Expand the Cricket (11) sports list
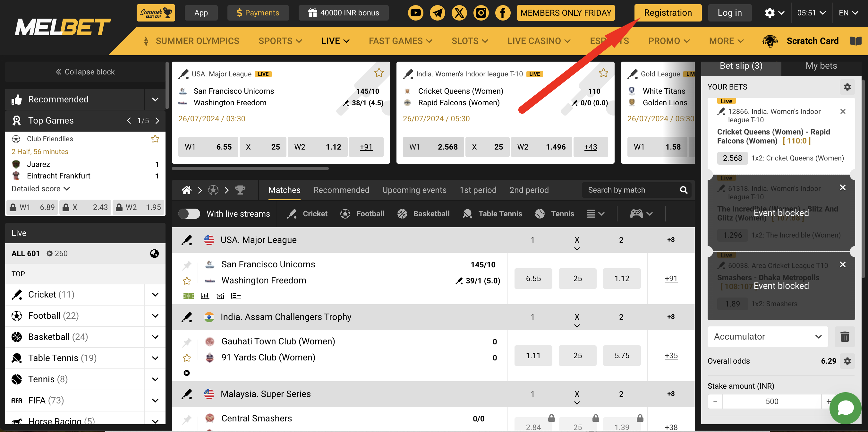The height and width of the screenshot is (432, 868). [155, 295]
